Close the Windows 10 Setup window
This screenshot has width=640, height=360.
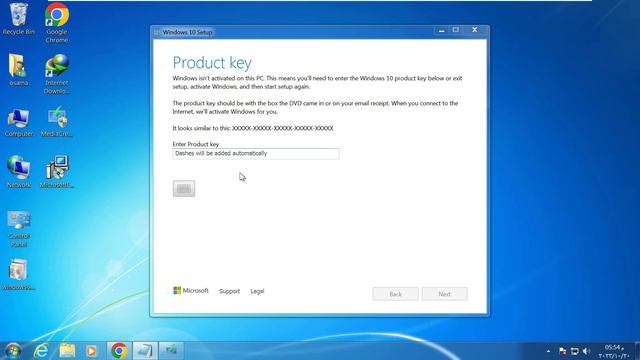pyautogui.click(x=475, y=30)
